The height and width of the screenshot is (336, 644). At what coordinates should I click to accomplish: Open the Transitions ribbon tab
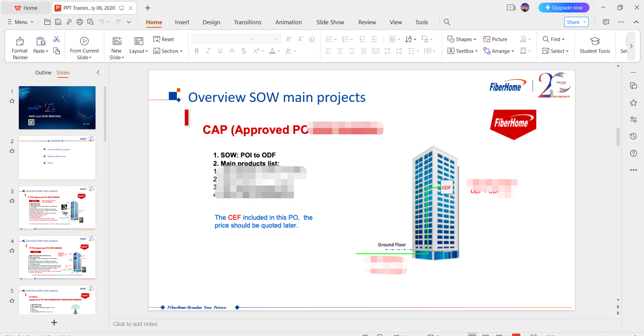pyautogui.click(x=248, y=22)
